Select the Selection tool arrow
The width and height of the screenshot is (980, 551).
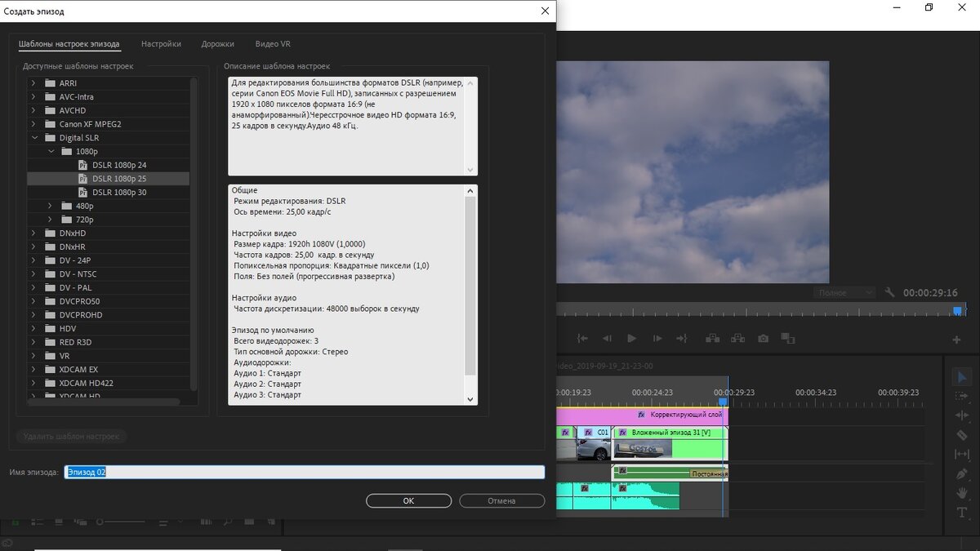(961, 377)
